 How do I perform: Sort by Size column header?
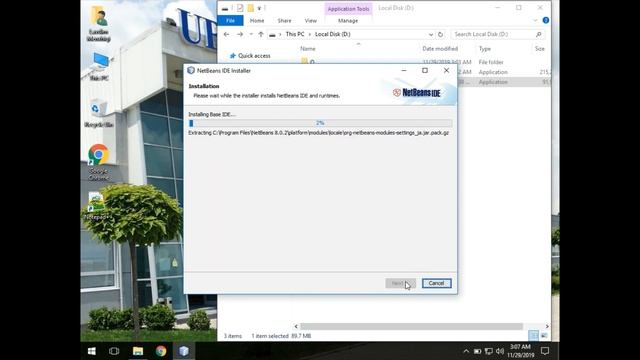(540, 49)
